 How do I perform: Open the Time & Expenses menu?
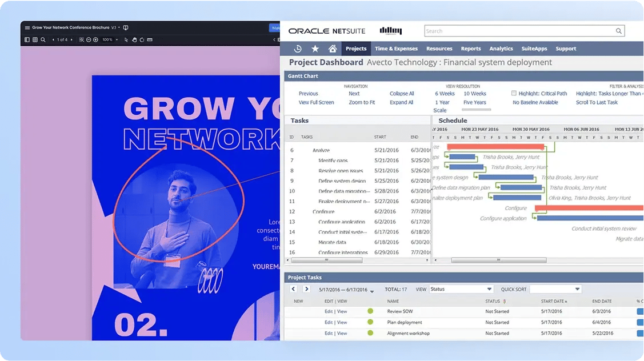pos(396,49)
